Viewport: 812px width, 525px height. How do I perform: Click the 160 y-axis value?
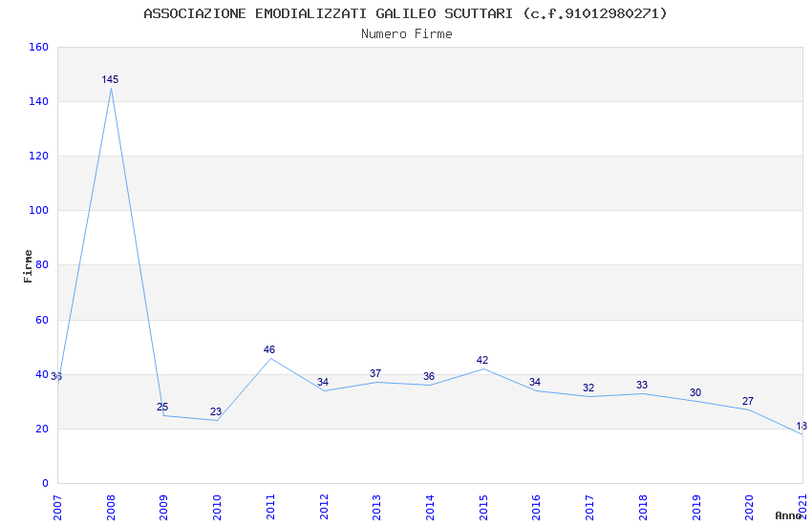tap(39, 47)
